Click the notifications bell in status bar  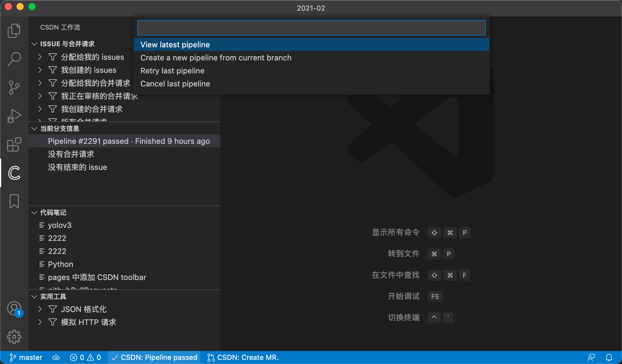click(x=609, y=357)
